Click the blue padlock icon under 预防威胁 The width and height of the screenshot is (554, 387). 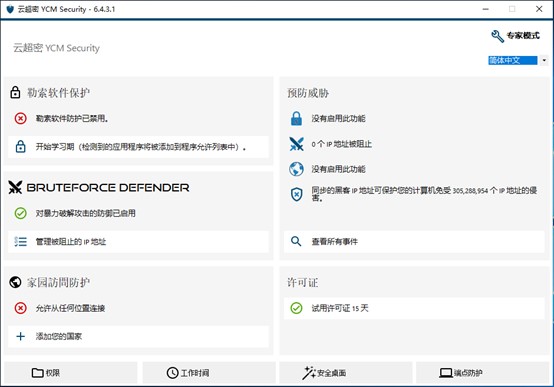pyautogui.click(x=296, y=118)
